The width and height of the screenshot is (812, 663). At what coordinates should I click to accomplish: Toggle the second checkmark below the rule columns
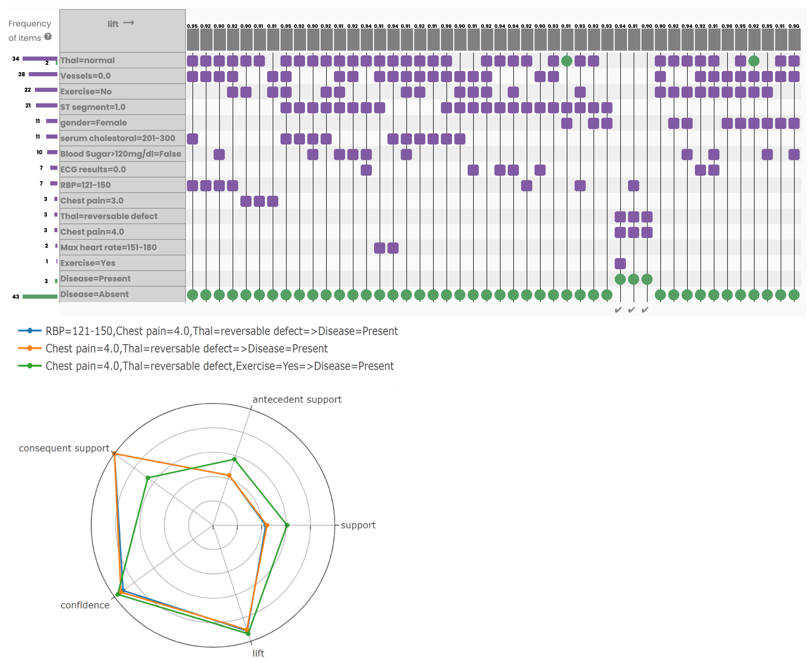coord(632,310)
